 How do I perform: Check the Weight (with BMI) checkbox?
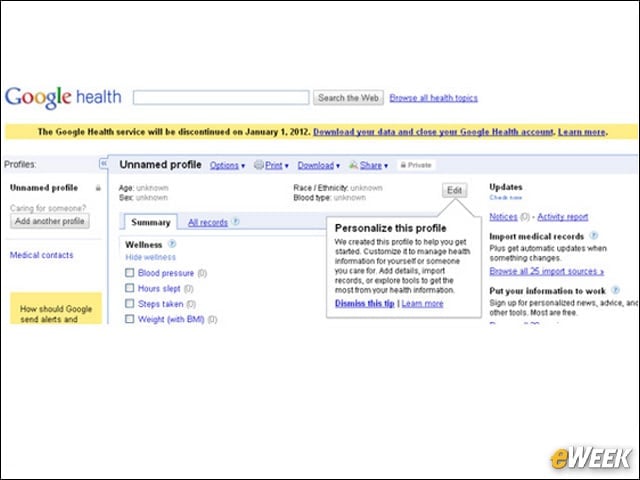(x=129, y=319)
